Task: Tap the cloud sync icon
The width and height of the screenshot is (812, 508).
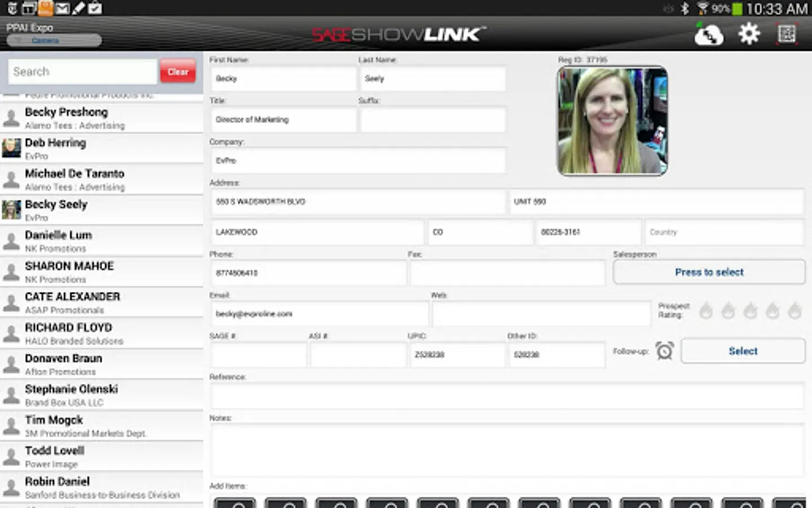Action: (709, 35)
